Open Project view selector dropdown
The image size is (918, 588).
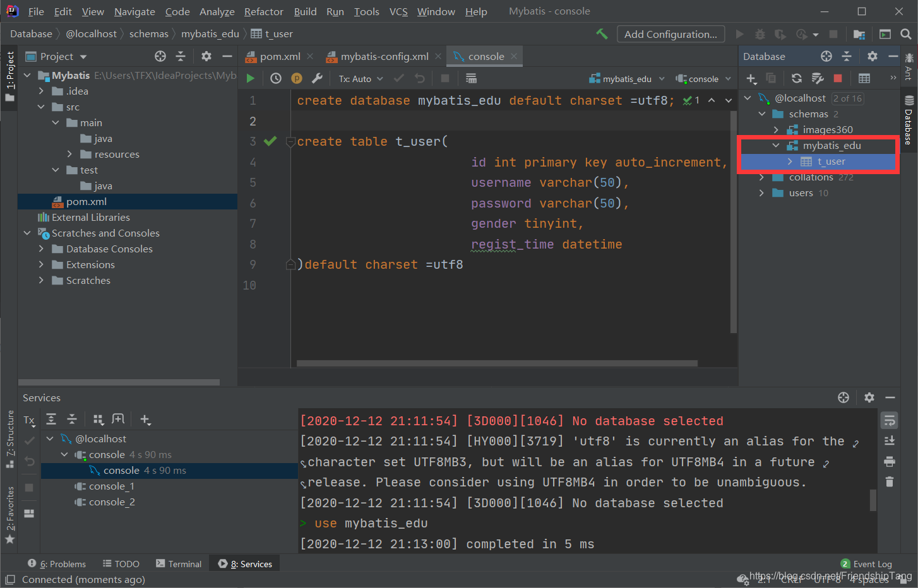tap(56, 56)
